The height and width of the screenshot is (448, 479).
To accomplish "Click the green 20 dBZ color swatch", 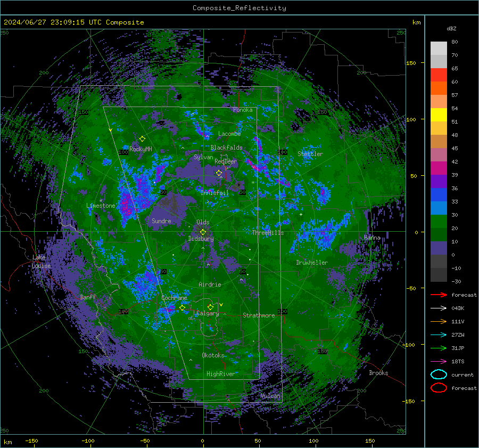I will 439,222.
